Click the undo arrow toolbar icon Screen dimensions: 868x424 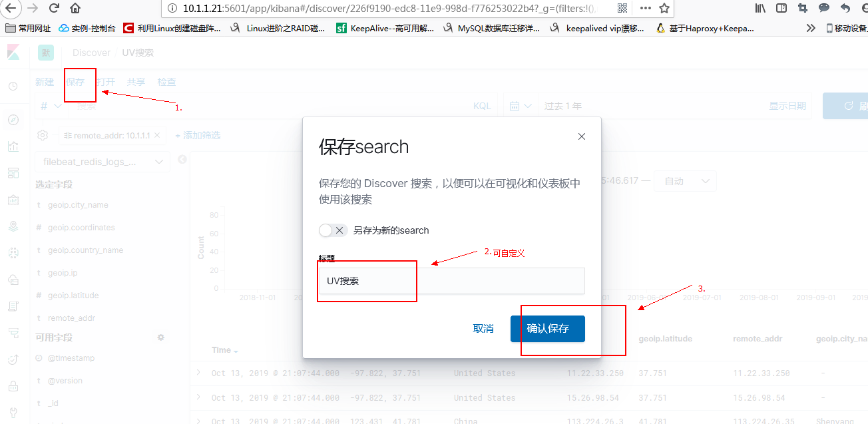[x=845, y=9]
